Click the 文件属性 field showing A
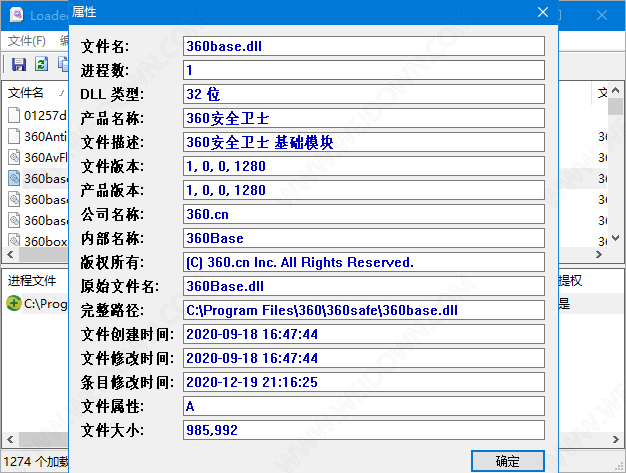 pos(364,406)
